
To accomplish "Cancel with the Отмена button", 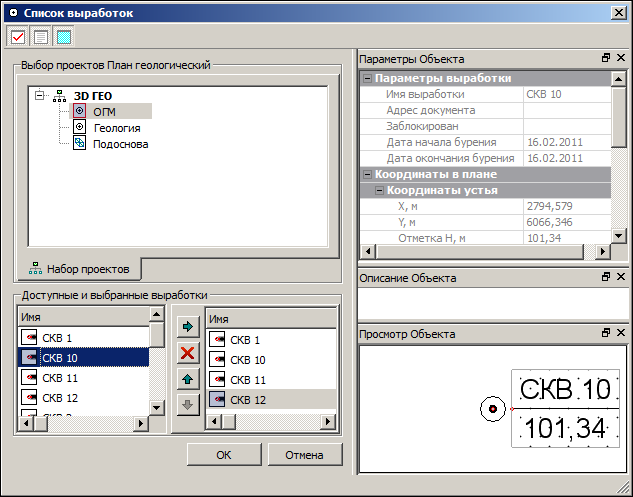I will pyautogui.click(x=305, y=455).
